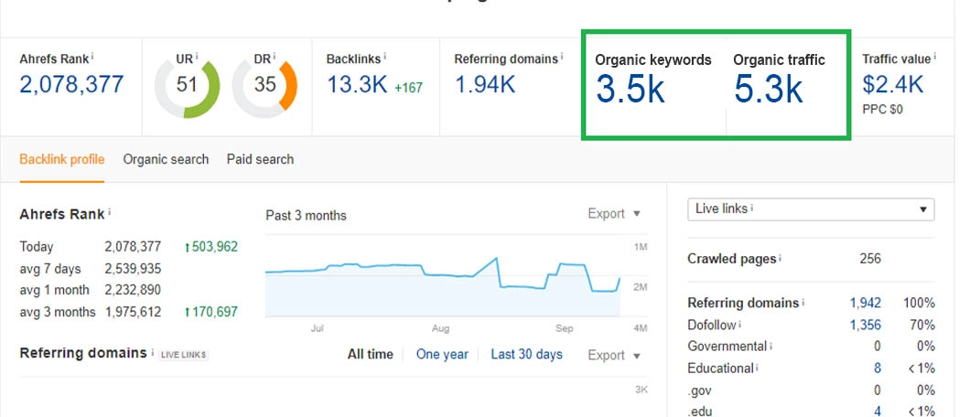Select the Backlink profile tab
The height and width of the screenshot is (417, 980).
61,159
